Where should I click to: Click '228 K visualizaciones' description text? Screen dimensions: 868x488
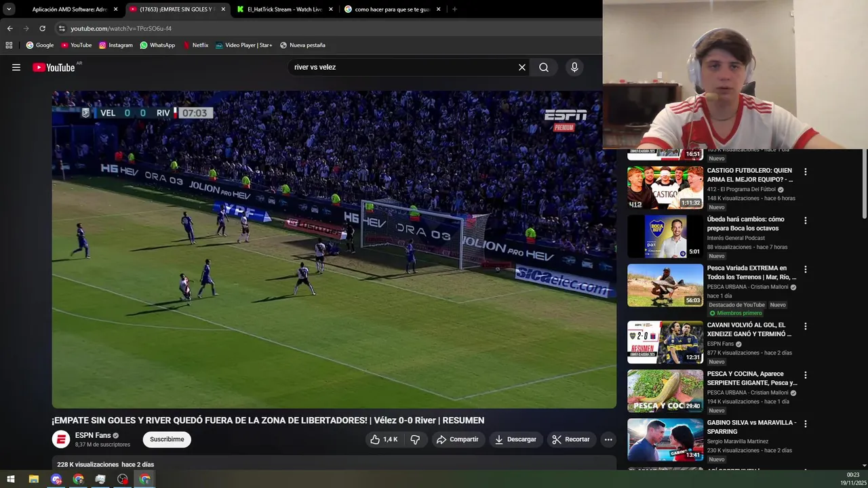point(88,464)
